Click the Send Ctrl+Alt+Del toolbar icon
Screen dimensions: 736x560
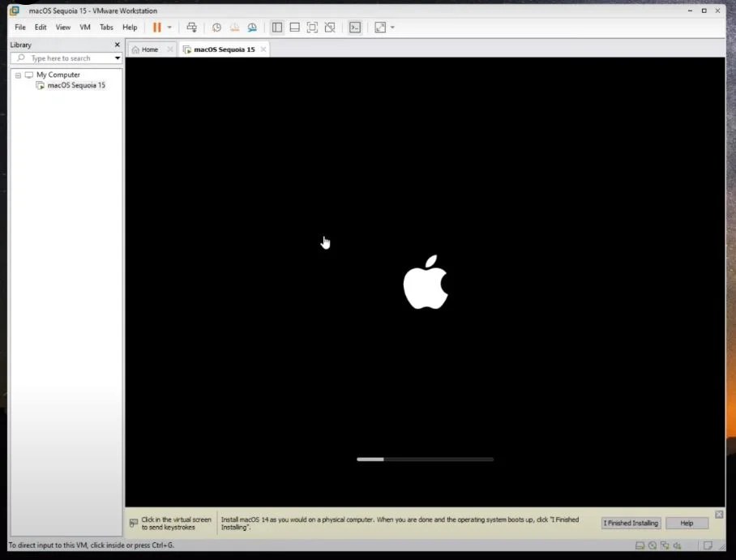click(x=191, y=28)
